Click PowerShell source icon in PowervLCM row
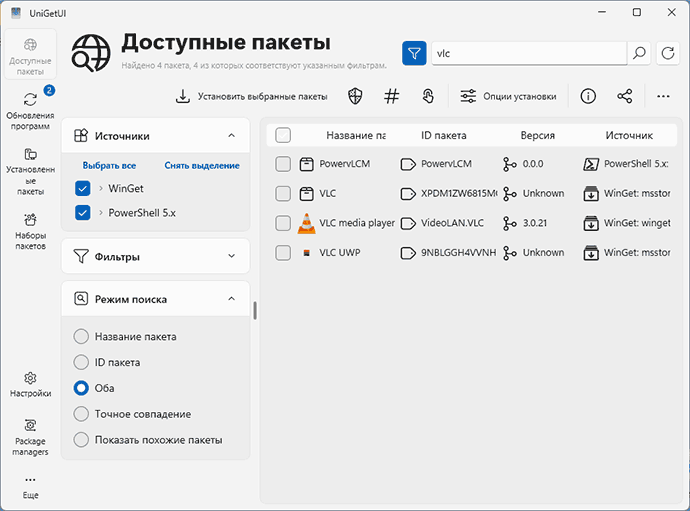The width and height of the screenshot is (690, 511). click(591, 164)
